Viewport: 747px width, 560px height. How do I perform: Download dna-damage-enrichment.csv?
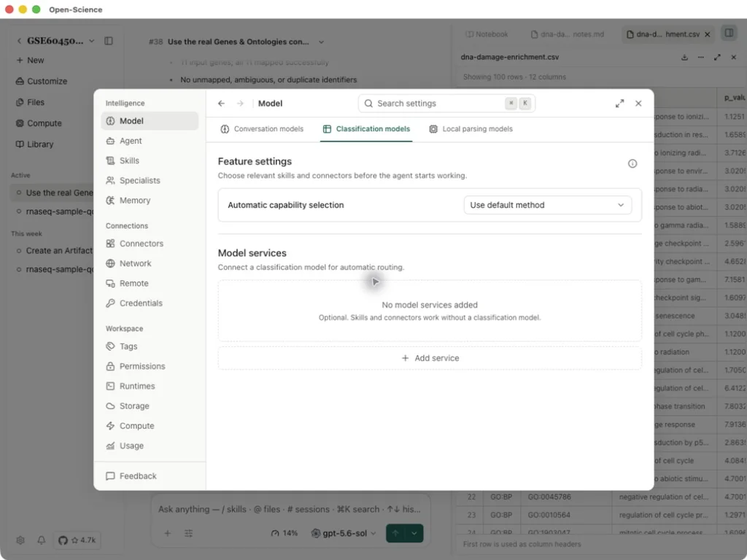pyautogui.click(x=684, y=57)
